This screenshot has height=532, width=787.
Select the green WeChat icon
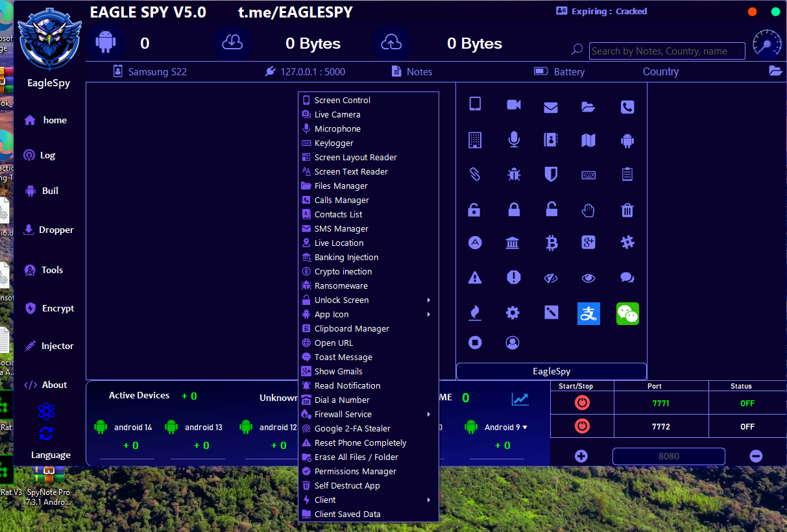point(627,314)
